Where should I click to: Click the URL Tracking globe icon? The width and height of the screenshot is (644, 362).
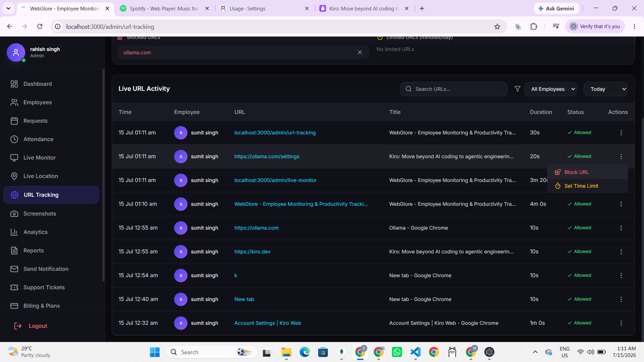pyautogui.click(x=14, y=195)
